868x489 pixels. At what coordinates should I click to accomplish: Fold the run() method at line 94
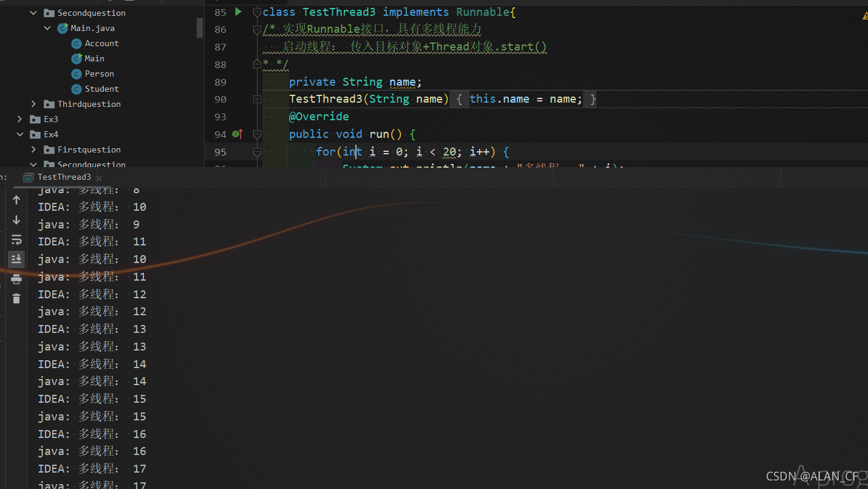257,134
